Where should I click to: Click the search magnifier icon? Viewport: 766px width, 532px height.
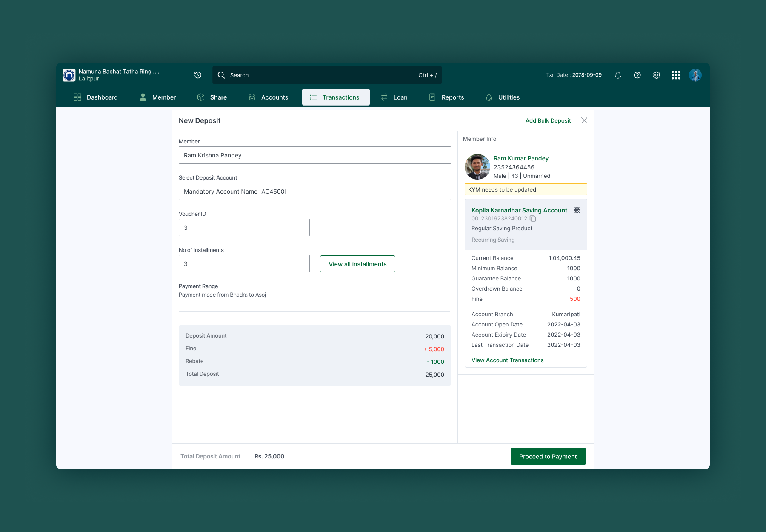[x=221, y=75]
